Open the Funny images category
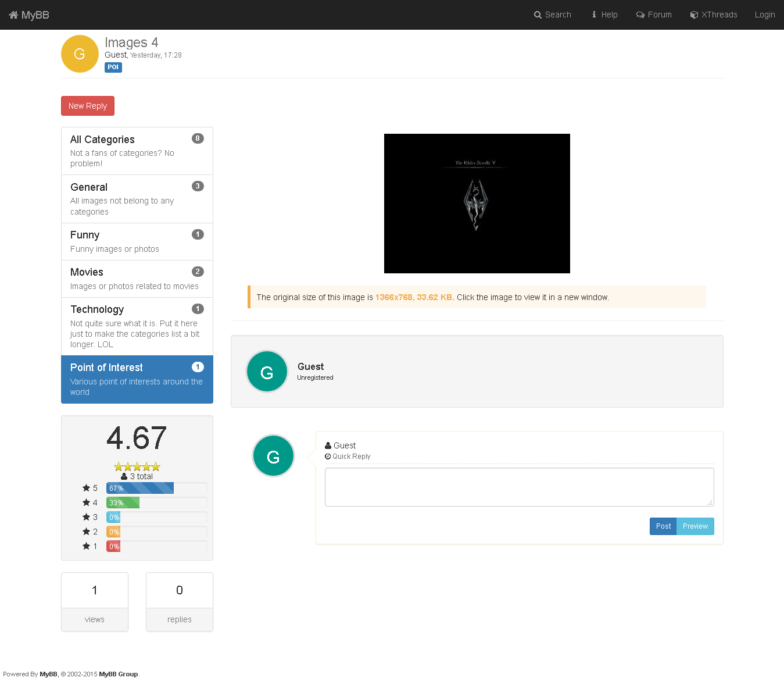784x688 pixels. pyautogui.click(x=137, y=241)
